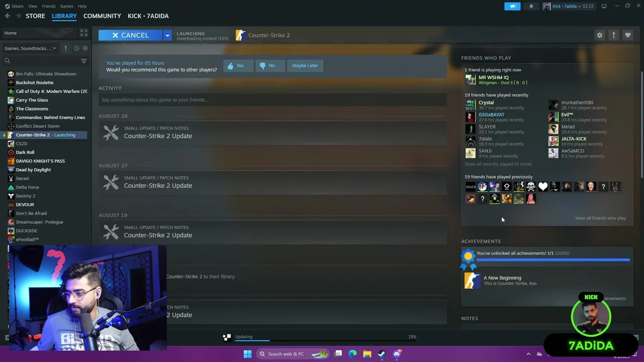Open advanced library filter options icon
Viewport: 644px width, 362px height.
click(84, 61)
